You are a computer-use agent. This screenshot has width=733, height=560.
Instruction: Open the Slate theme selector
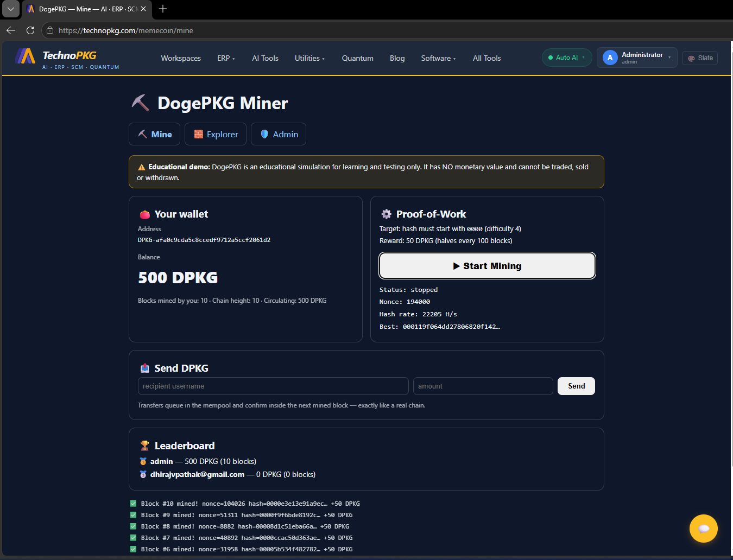pyautogui.click(x=700, y=58)
